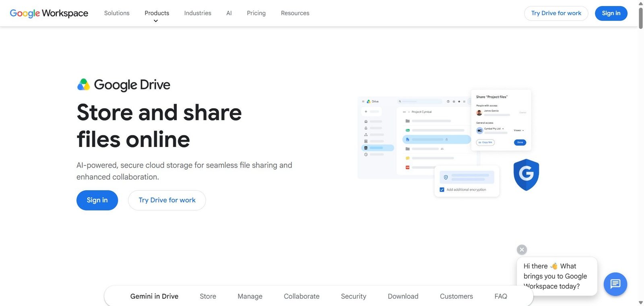644x306 pixels.
Task: Go to the AI menu item
Action: tap(229, 13)
